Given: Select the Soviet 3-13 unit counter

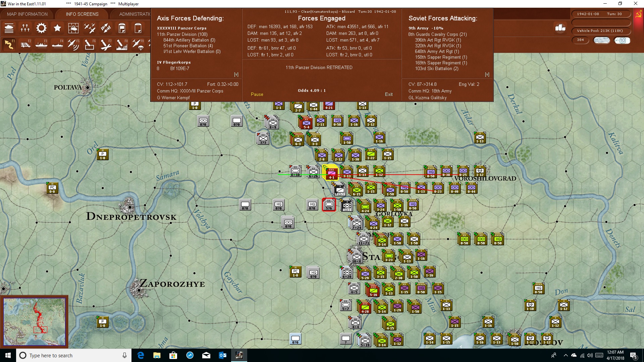Looking at the screenshot, I should 347,172.
